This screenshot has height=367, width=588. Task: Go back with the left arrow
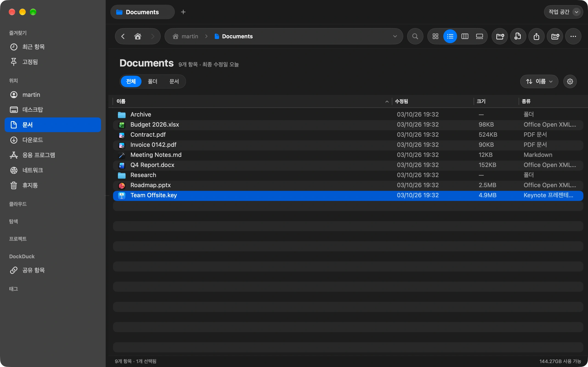click(x=123, y=36)
